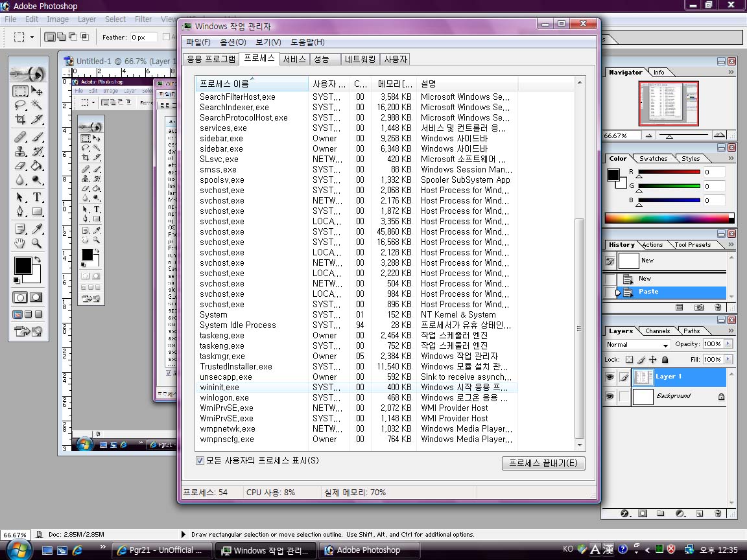Open the Layers panel options menu
This screenshot has height=560, width=747.
pos(731,331)
